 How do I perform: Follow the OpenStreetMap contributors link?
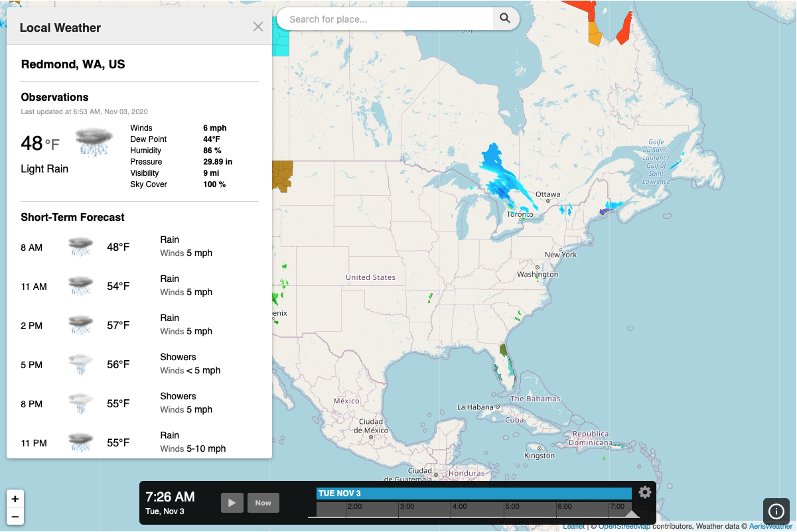pos(626,526)
